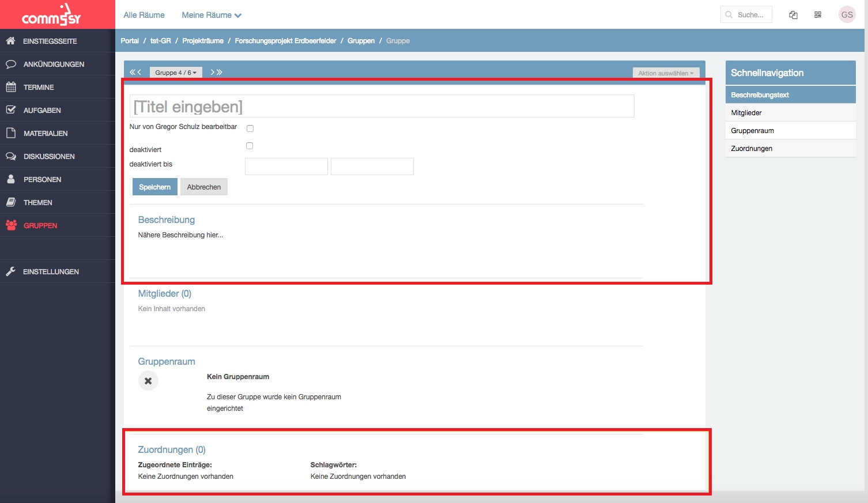
Task: Click the 'Kein Gruppenraum' text
Action: (x=238, y=377)
